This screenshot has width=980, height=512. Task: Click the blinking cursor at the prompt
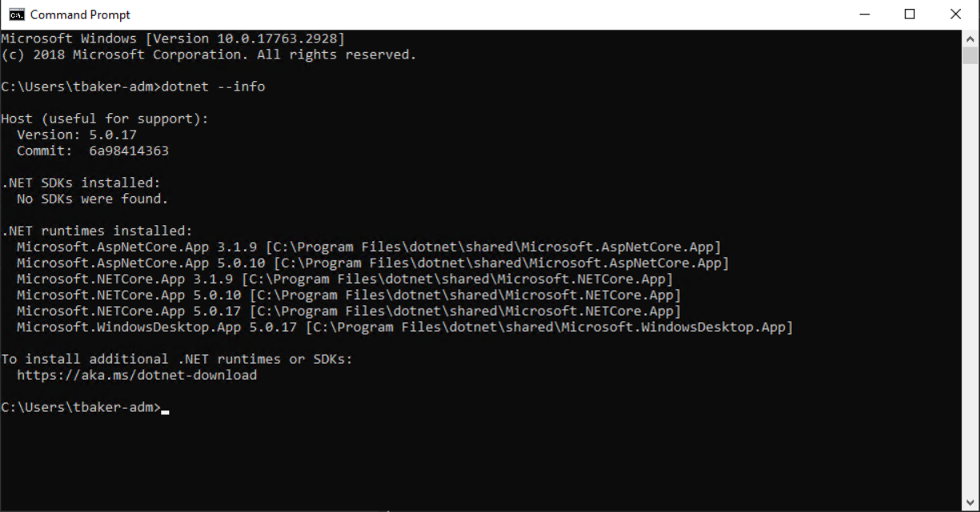pyautogui.click(x=167, y=411)
